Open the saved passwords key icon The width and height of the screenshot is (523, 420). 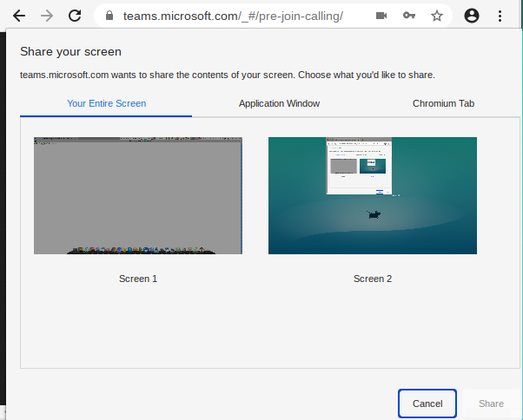tap(409, 16)
